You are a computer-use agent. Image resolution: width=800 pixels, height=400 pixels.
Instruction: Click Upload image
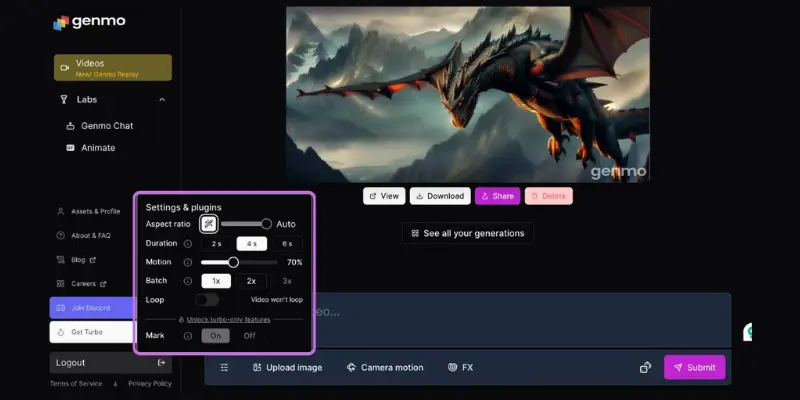pyautogui.click(x=287, y=367)
